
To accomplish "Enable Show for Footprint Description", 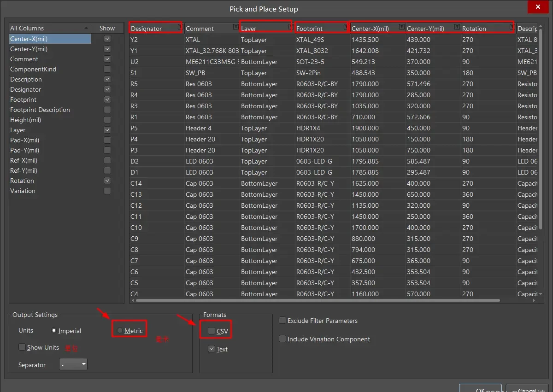I will point(107,110).
